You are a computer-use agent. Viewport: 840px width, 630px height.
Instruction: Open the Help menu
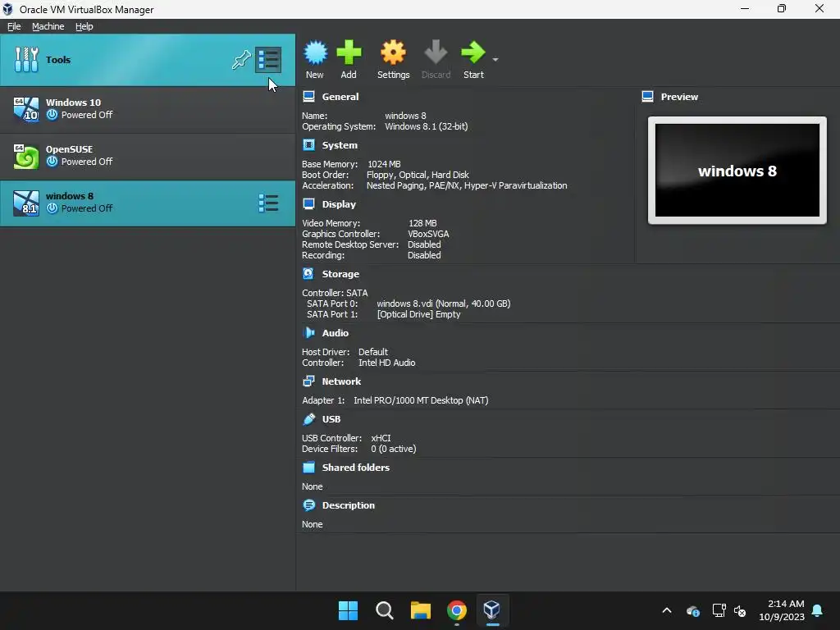click(x=84, y=26)
